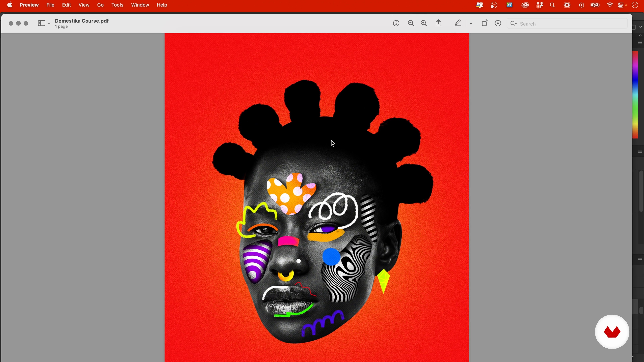The width and height of the screenshot is (644, 362).
Task: Zoom out of the PDF
Action: 411,23
